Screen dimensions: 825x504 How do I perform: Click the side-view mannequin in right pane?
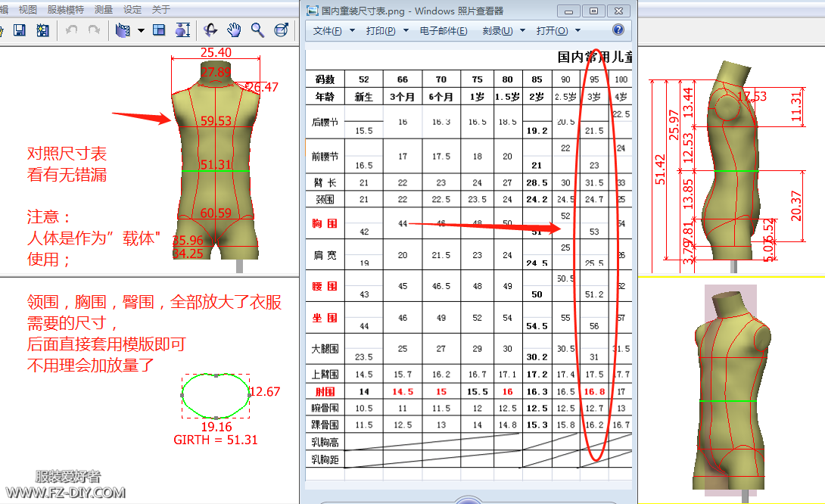tap(733, 160)
